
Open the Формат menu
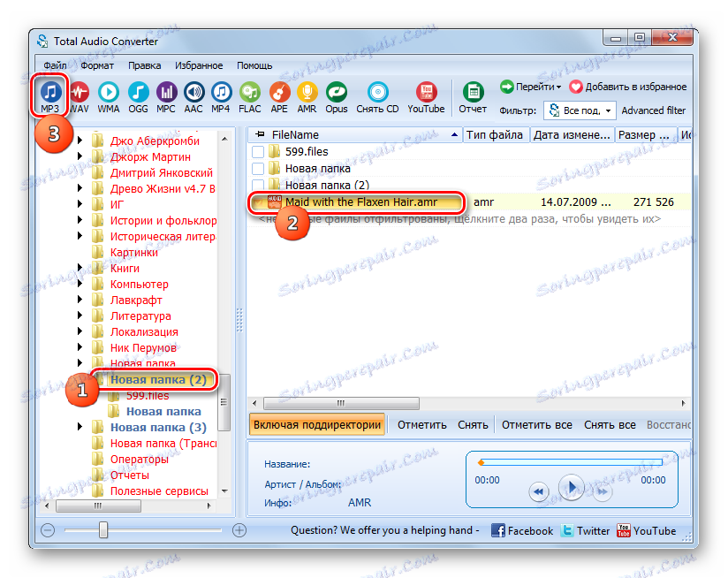(97, 65)
